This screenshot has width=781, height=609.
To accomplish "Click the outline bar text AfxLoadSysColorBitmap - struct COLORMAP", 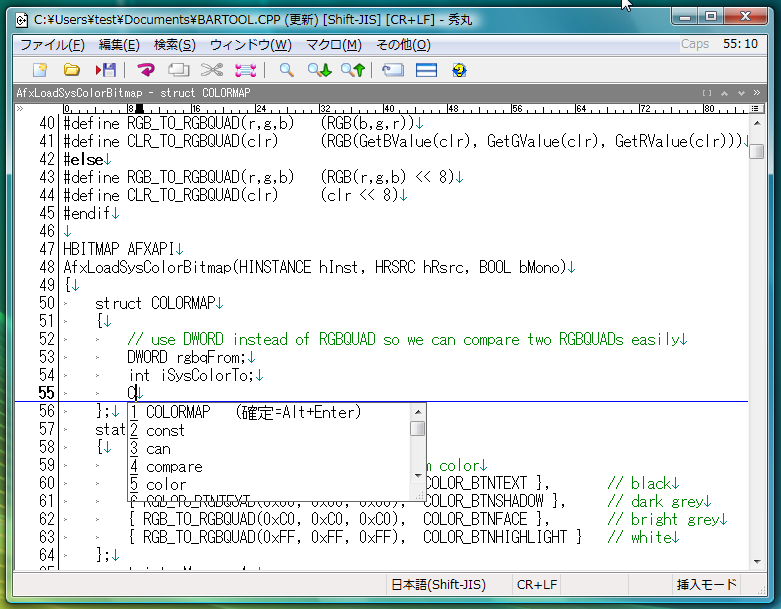I will pyautogui.click(x=133, y=93).
